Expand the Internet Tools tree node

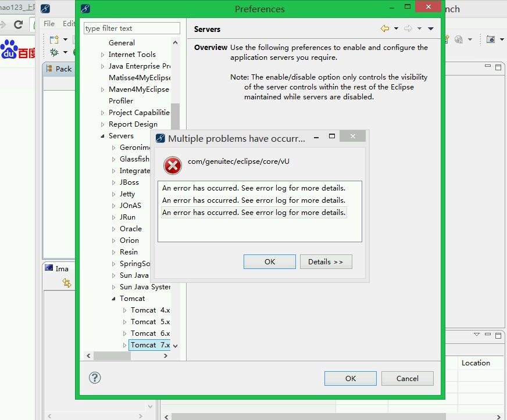coord(102,55)
